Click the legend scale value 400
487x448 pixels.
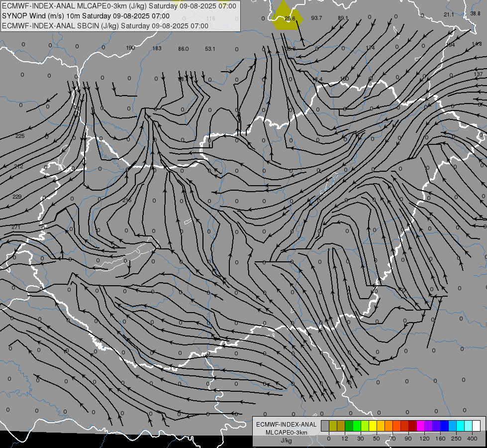[x=472, y=439]
